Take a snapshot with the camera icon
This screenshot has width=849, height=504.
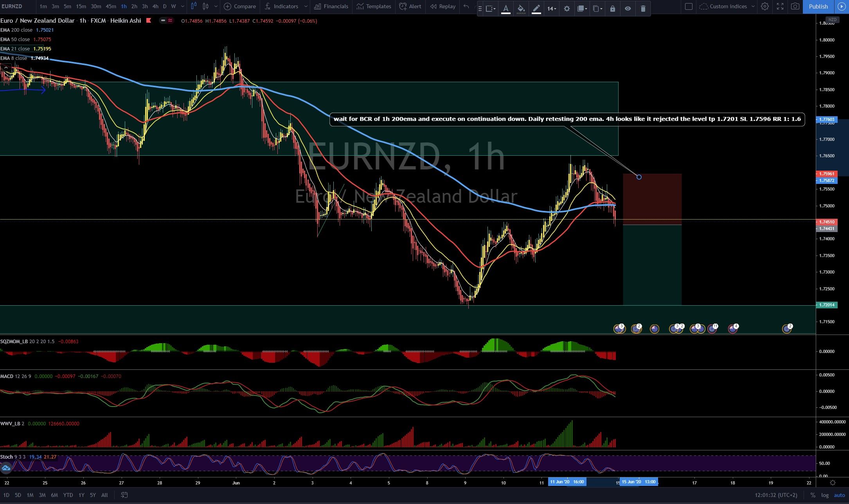pyautogui.click(x=795, y=6)
